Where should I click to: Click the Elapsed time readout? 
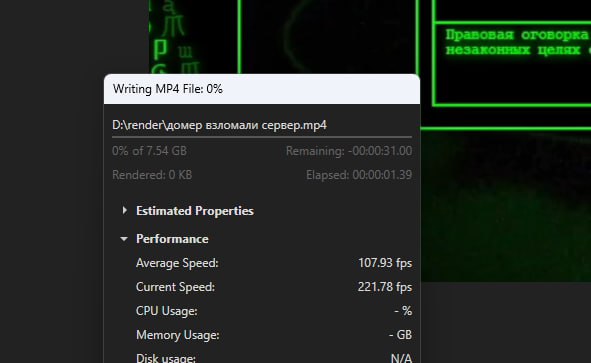[359, 175]
